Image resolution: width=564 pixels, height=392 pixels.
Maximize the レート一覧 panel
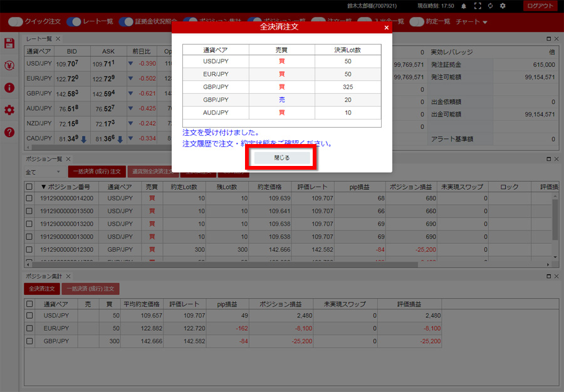[548, 39]
